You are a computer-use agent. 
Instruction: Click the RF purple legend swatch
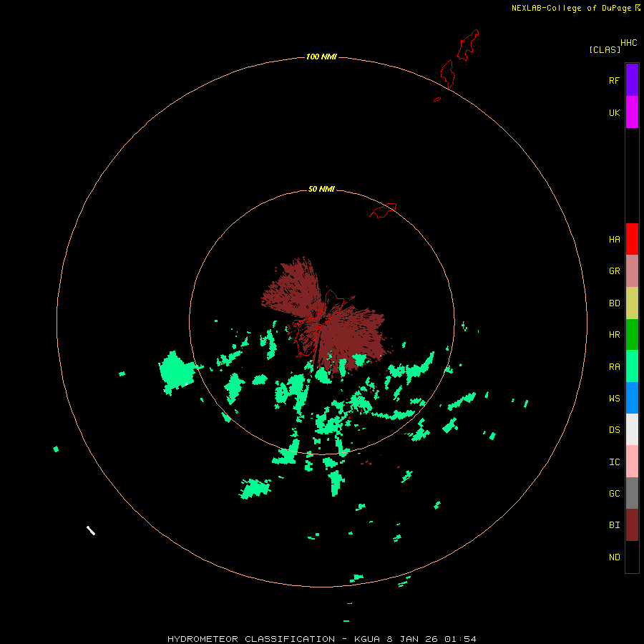[x=632, y=80]
